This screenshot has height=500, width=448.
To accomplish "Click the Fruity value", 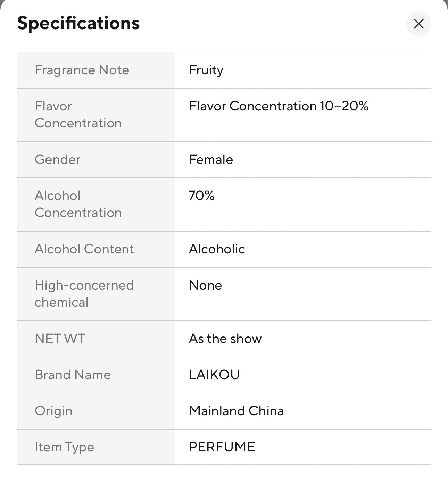I will coord(206,70).
